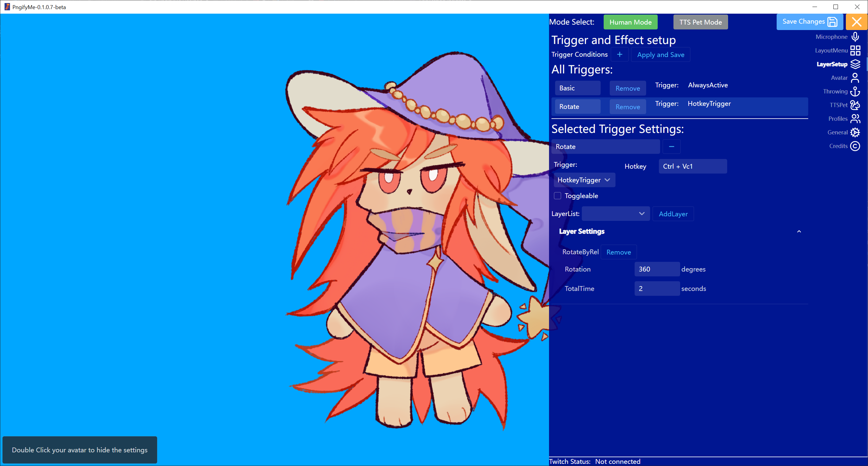Open Credits copyright icon
Viewport: 868px width, 466px height.
click(855, 146)
